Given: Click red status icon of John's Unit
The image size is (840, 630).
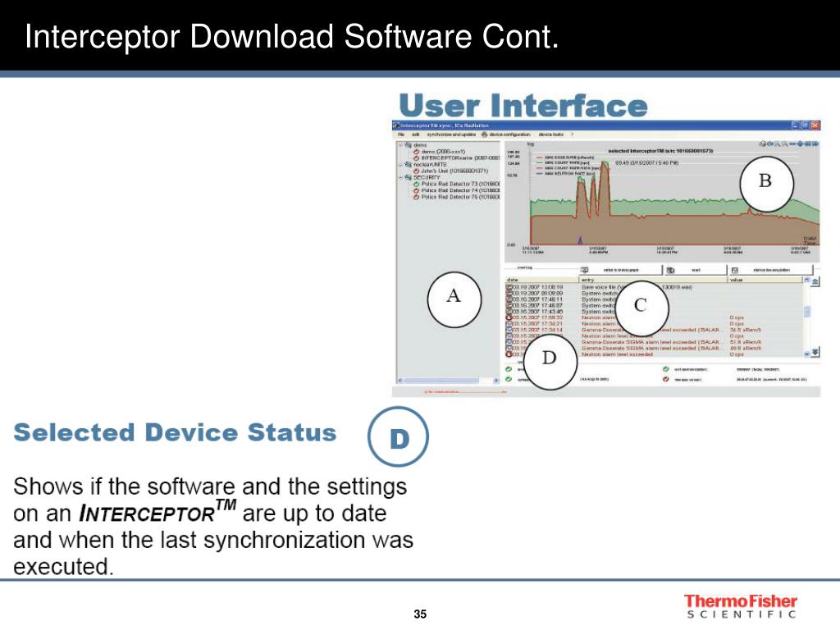Looking at the screenshot, I should click(417, 171).
